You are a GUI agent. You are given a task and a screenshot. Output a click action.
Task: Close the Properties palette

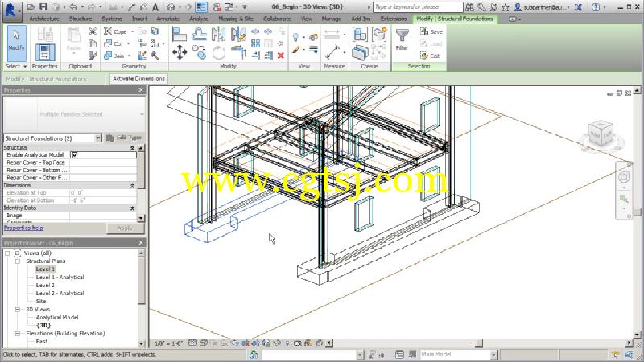(x=141, y=90)
